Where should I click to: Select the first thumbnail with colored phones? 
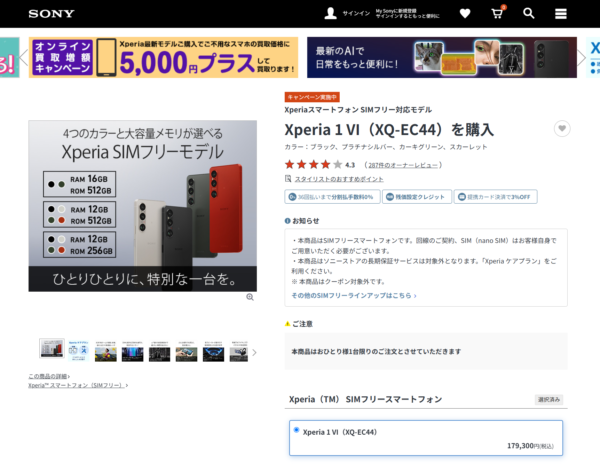pyautogui.click(x=52, y=349)
